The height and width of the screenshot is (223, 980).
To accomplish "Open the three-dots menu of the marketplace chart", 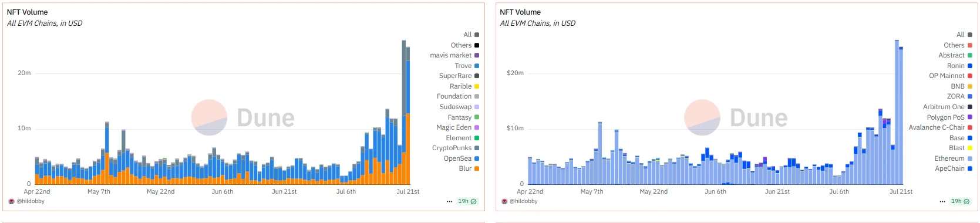I will point(449,201).
